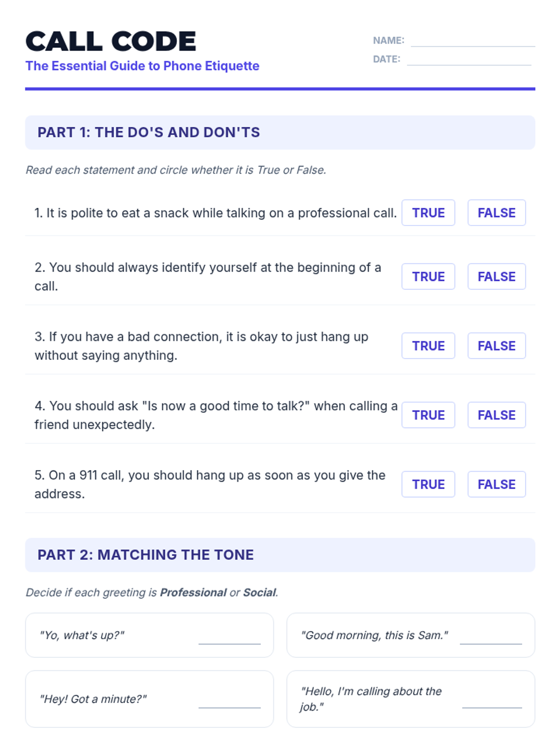
Task: Select TRUE for question 1 about eating snacks
Action: (428, 213)
